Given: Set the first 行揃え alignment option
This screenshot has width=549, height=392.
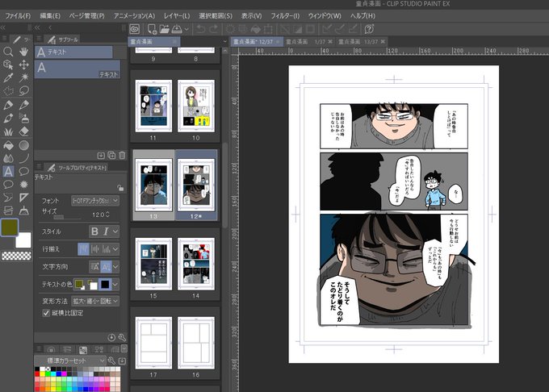Looking at the screenshot, I should 83,249.
